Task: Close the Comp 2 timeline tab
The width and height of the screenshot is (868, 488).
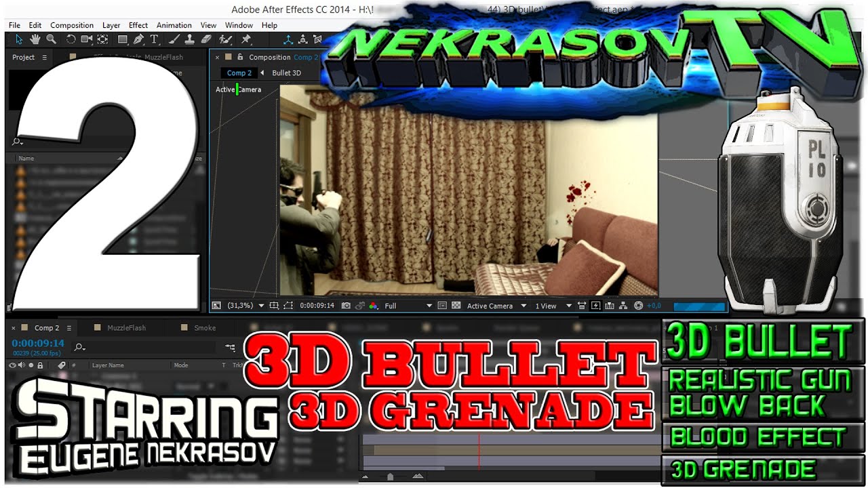Action: [13, 328]
